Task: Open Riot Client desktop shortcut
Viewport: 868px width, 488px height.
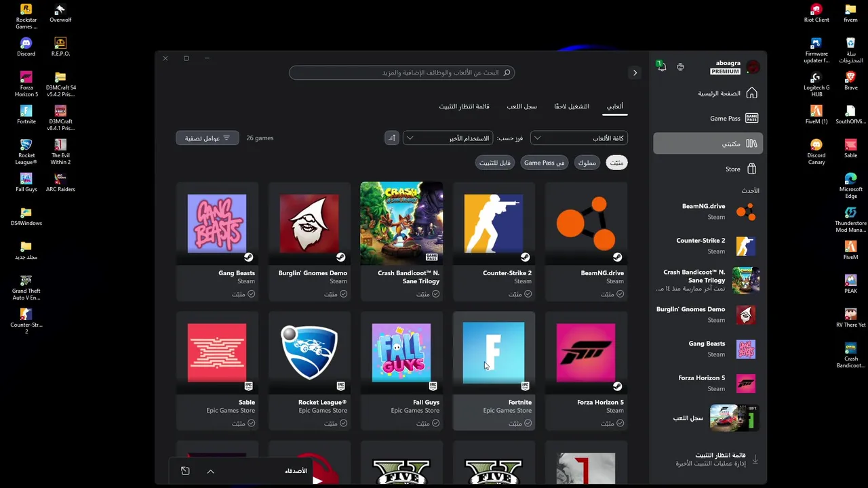Action: 816,14
